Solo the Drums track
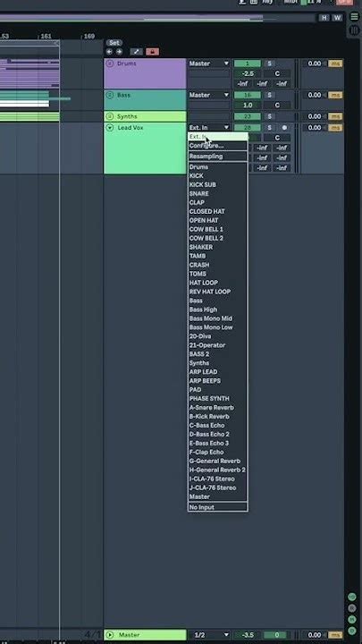This screenshot has width=362, height=644. (x=269, y=64)
